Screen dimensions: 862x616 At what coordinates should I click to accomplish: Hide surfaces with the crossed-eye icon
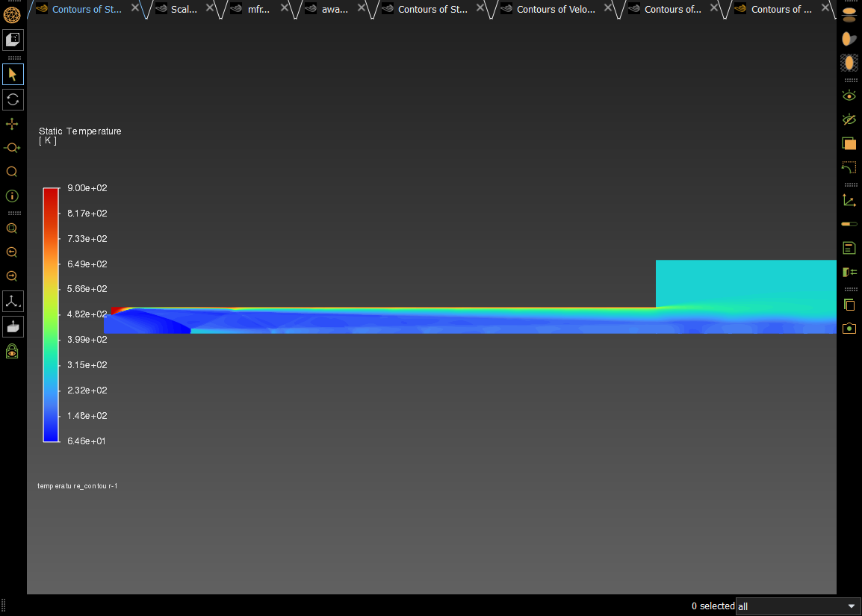(x=849, y=119)
